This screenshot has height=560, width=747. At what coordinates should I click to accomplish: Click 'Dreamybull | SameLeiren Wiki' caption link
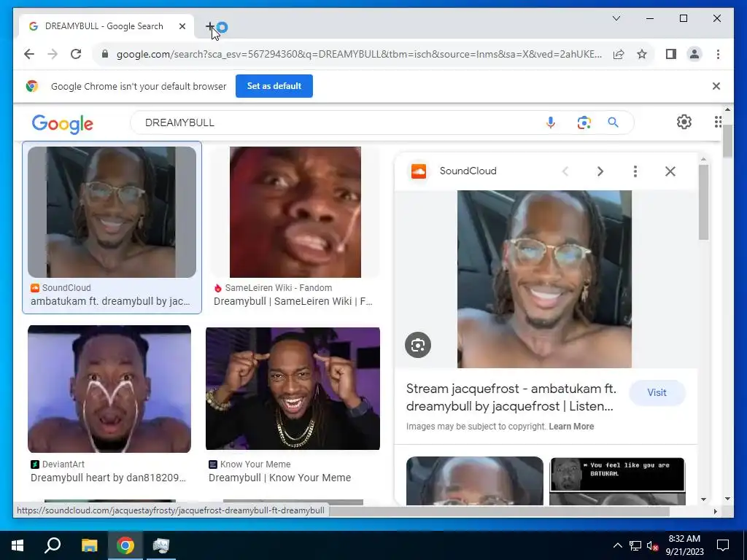click(293, 301)
